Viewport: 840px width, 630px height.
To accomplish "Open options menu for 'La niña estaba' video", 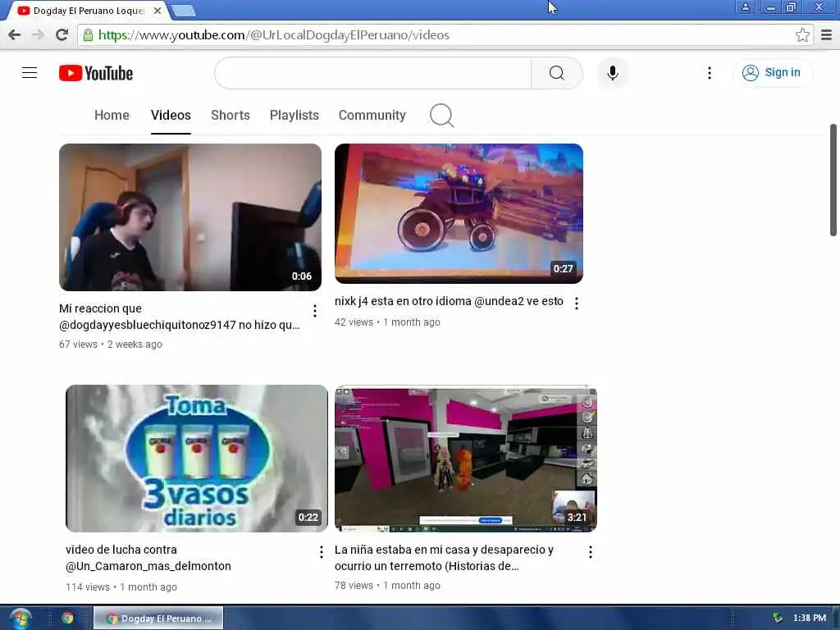I will [591, 552].
